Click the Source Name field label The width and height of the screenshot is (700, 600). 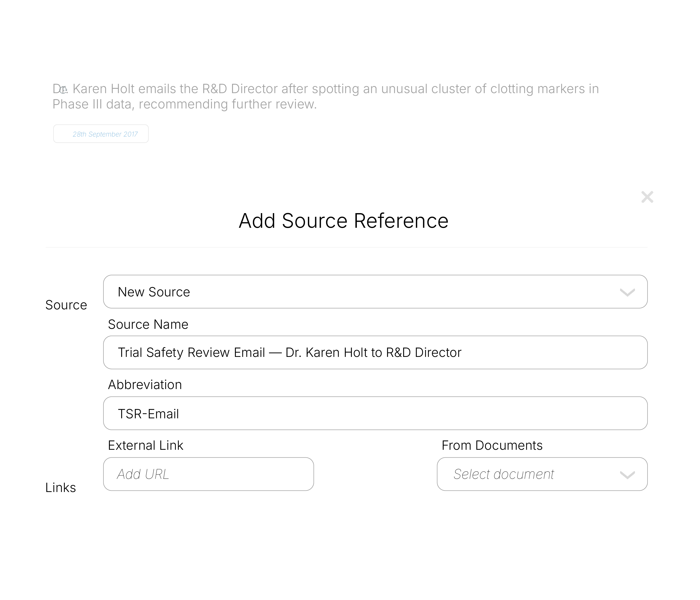(x=148, y=324)
